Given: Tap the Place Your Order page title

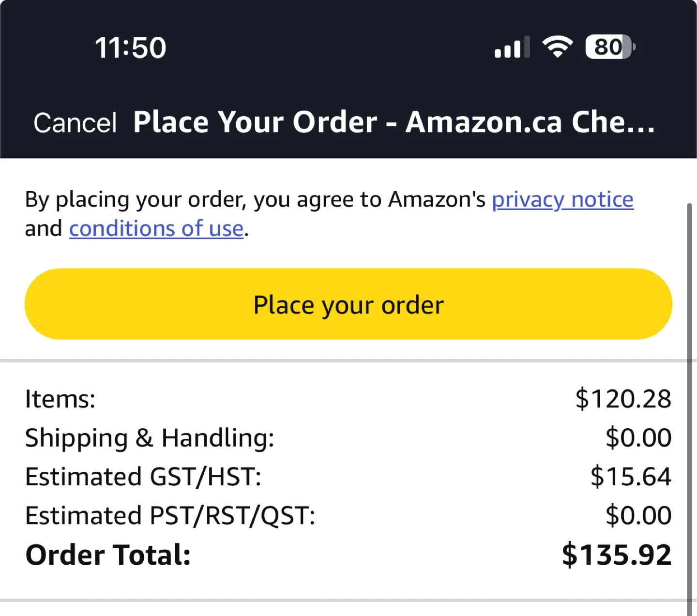Looking at the screenshot, I should pyautogui.click(x=394, y=122).
